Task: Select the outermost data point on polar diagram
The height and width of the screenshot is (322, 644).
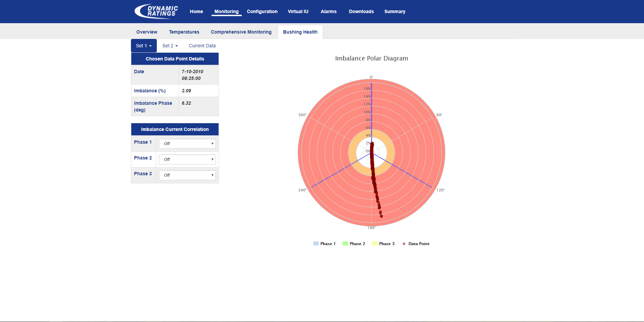Action: pos(381,216)
